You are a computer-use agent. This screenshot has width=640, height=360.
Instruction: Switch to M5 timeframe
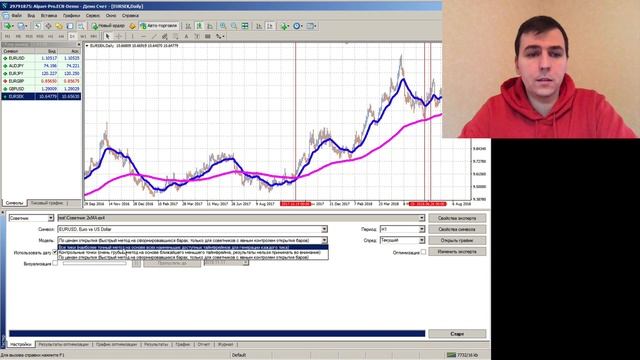tap(18, 36)
